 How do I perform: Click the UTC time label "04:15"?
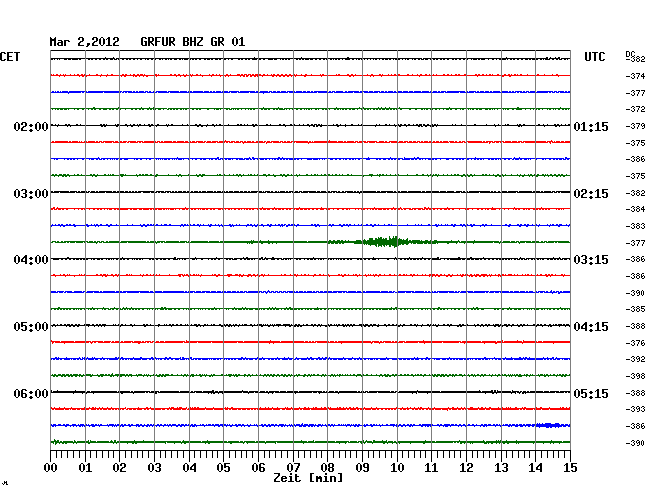click(591, 327)
